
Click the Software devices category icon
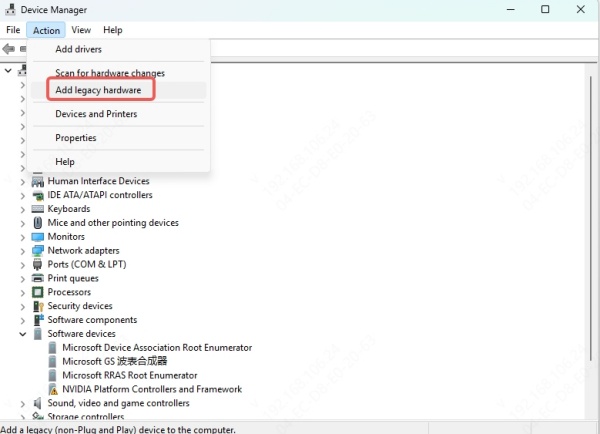click(x=38, y=334)
